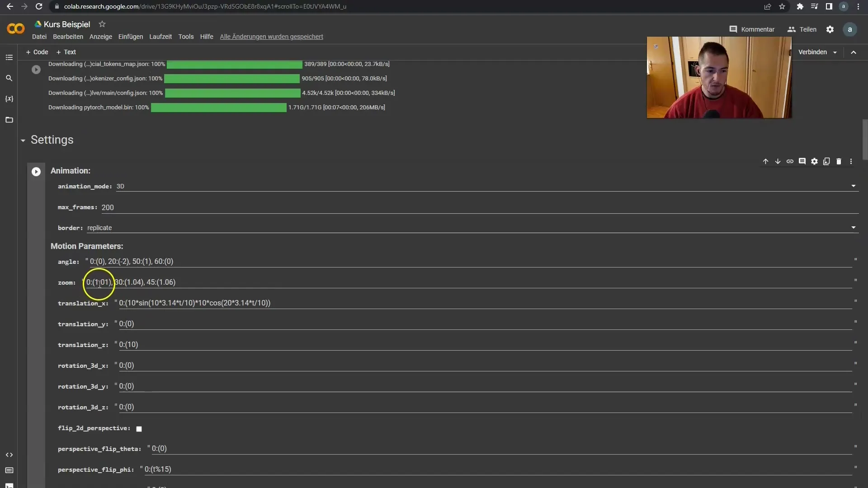Viewport: 868px width, 488px height.
Task: Open 'Alle Änderungen wurden gespeichert' link
Action: pyautogui.click(x=271, y=37)
